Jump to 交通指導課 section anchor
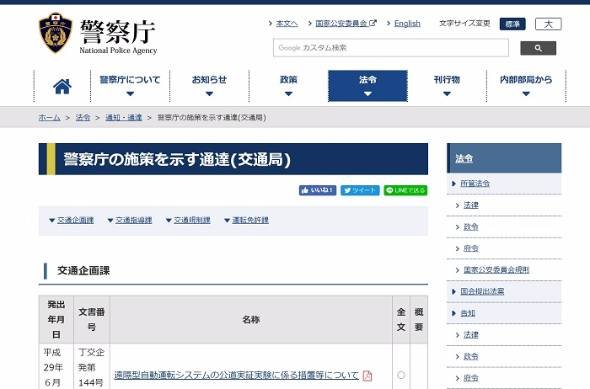This screenshot has width=590, height=389. (x=134, y=220)
